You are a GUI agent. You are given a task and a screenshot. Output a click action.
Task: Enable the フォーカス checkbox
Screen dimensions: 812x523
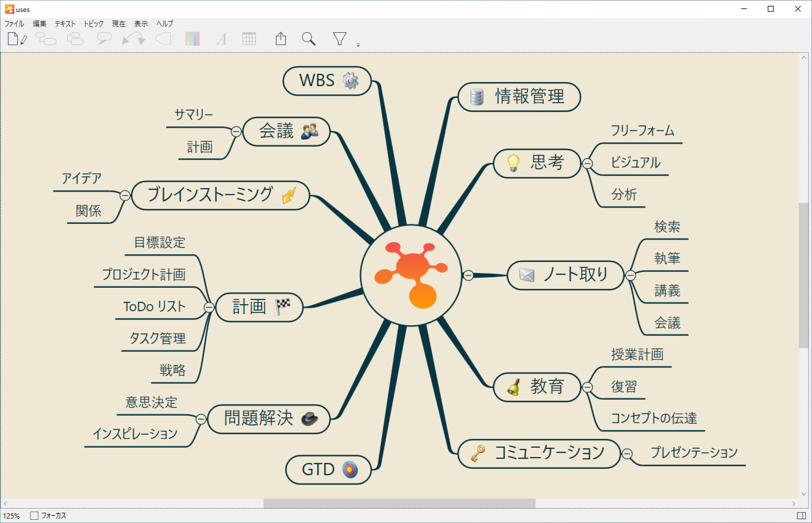tap(34, 516)
